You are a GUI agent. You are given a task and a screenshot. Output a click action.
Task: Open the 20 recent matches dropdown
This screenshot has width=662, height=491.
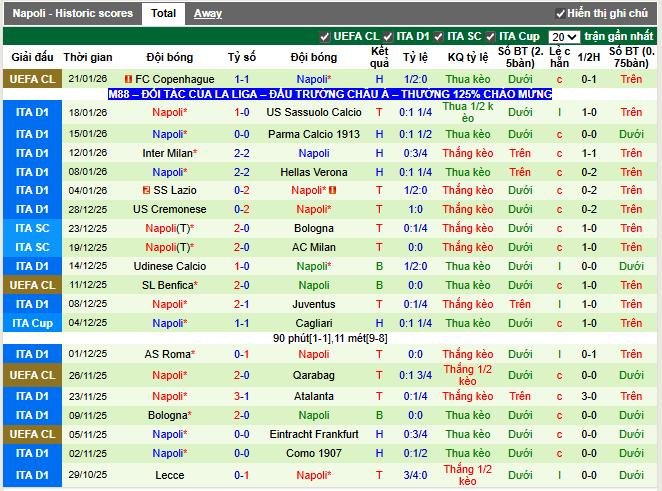564,37
